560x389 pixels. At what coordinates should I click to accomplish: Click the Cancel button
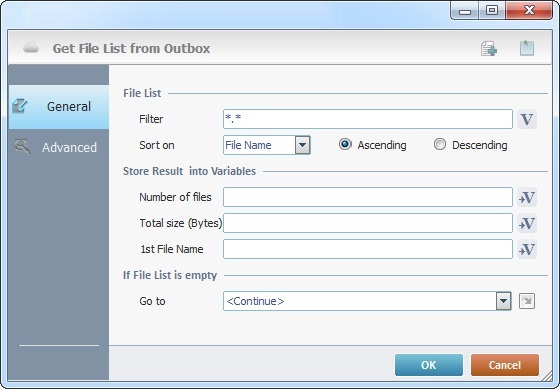point(505,365)
